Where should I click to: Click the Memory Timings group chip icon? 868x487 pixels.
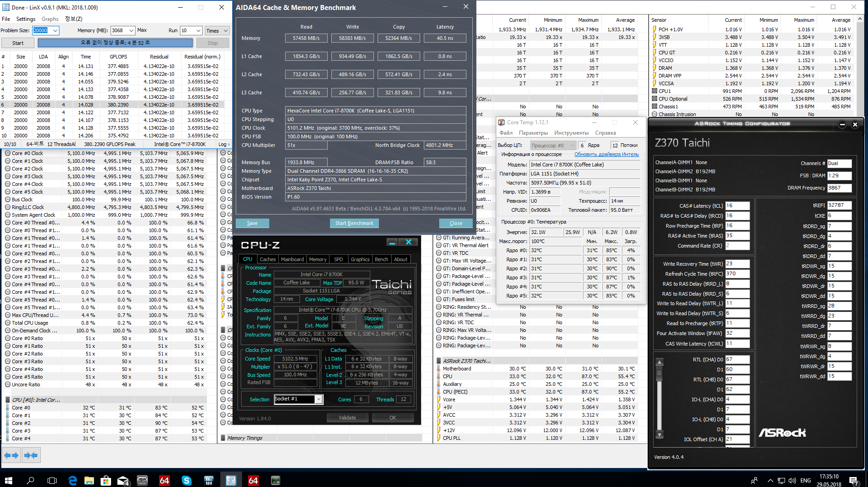tap(223, 438)
